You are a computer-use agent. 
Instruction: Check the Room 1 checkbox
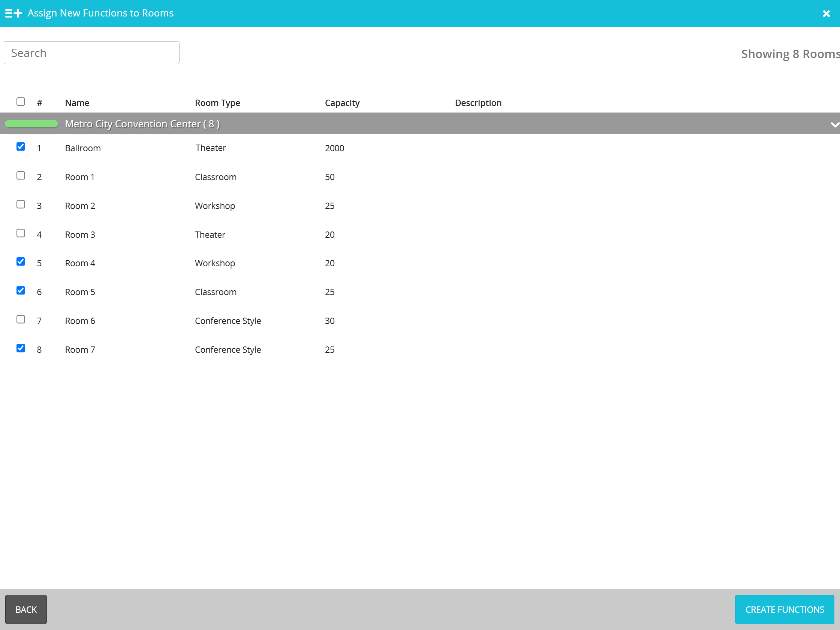(x=21, y=176)
